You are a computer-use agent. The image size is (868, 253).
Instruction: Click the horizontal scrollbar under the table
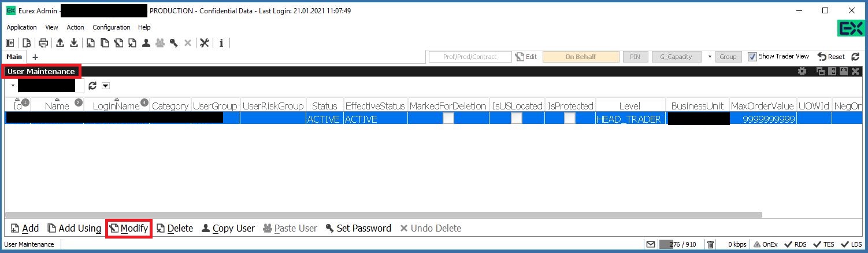point(381,215)
